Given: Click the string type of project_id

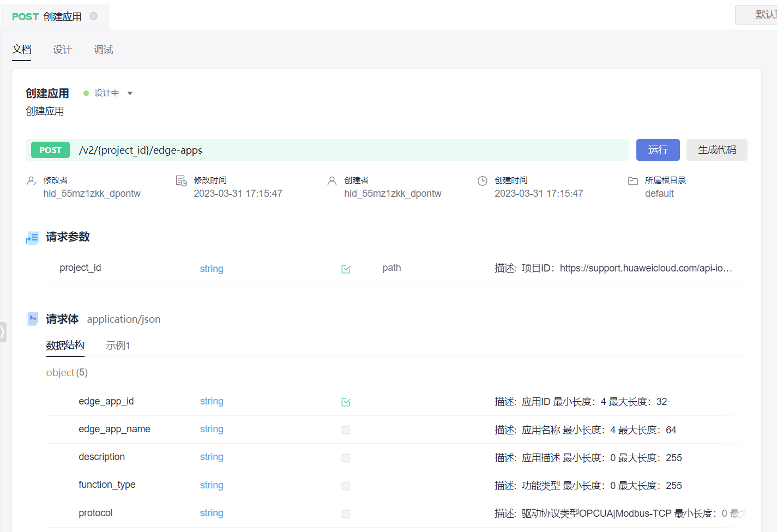Looking at the screenshot, I should point(212,269).
